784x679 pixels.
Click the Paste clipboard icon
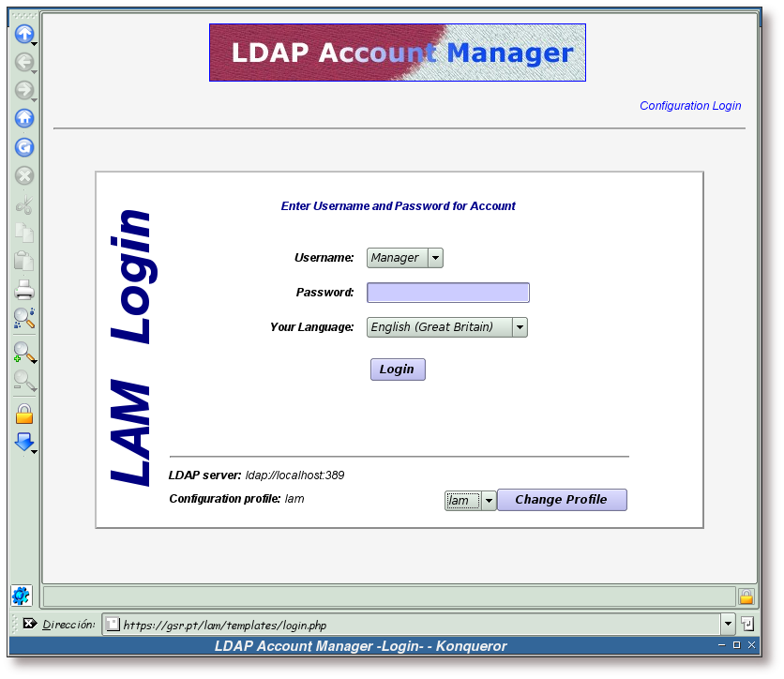[x=24, y=261]
